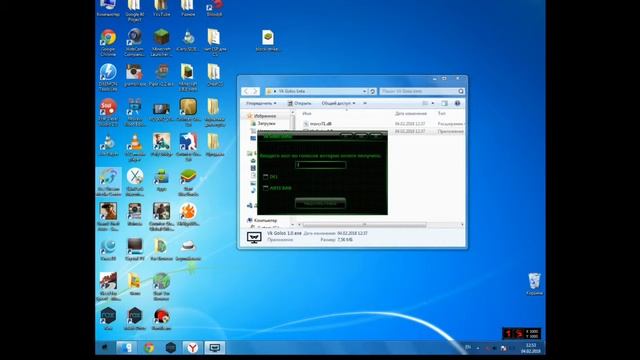Click the number input field in Vk Golos
Image resolution: width=640 pixels, height=360 pixels.
point(320,165)
